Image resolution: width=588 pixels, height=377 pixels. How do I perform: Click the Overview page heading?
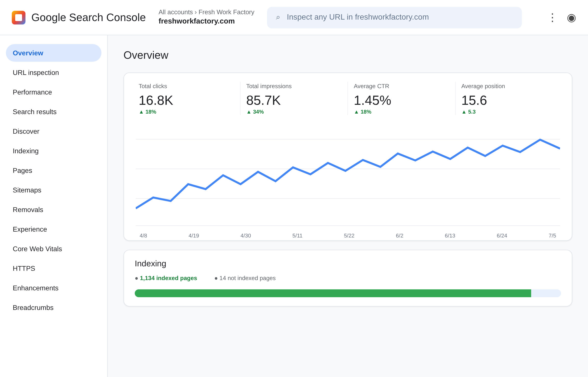[146, 55]
